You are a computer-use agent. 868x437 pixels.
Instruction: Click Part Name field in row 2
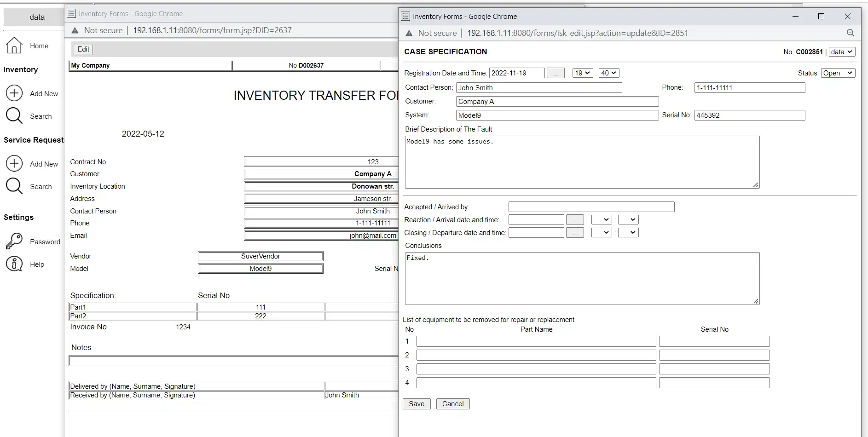tap(536, 355)
